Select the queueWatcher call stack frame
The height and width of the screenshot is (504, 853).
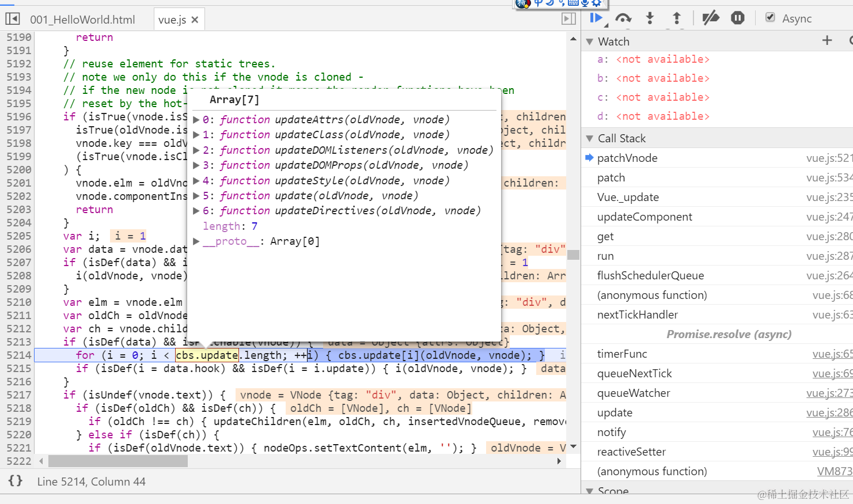click(717, 393)
